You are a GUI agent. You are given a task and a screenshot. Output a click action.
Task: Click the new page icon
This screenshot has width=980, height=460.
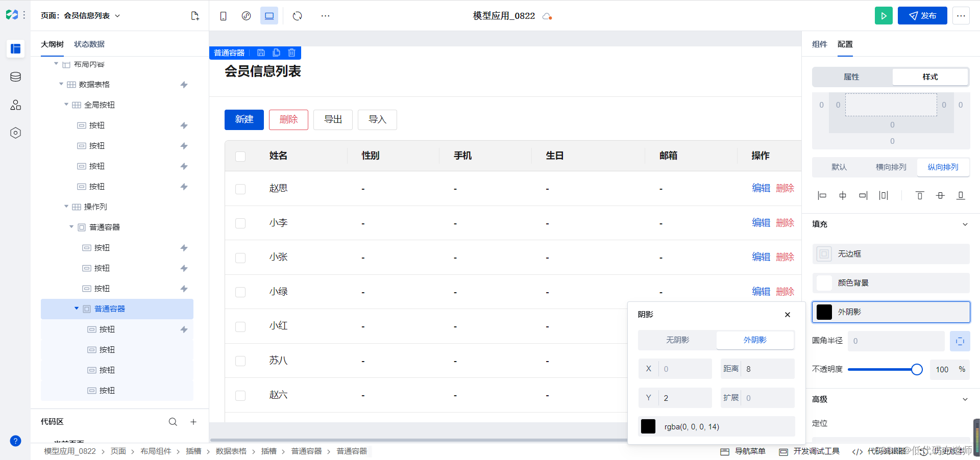(195, 16)
